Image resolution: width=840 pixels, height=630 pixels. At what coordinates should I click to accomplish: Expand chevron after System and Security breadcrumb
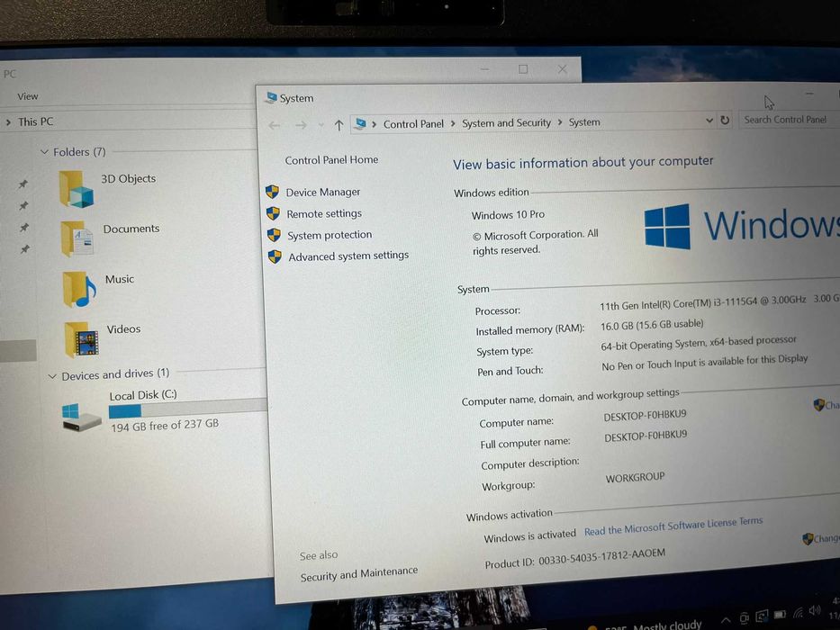[560, 122]
